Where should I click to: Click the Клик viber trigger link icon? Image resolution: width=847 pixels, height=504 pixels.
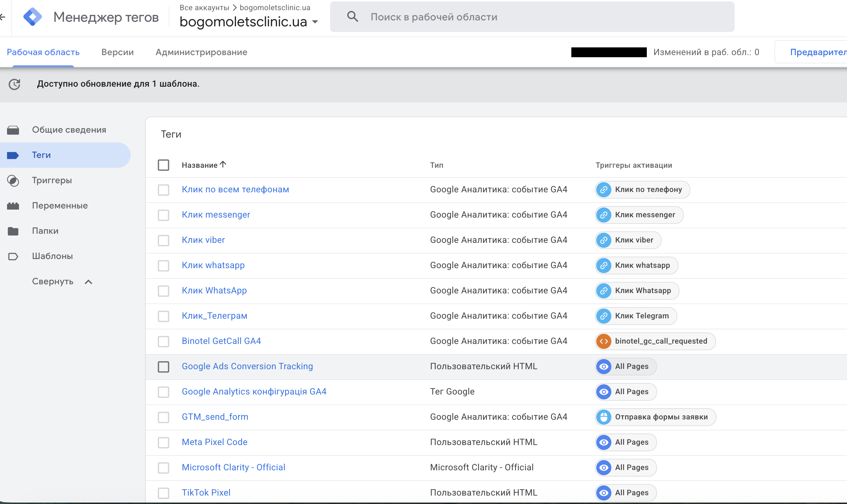pyautogui.click(x=604, y=240)
